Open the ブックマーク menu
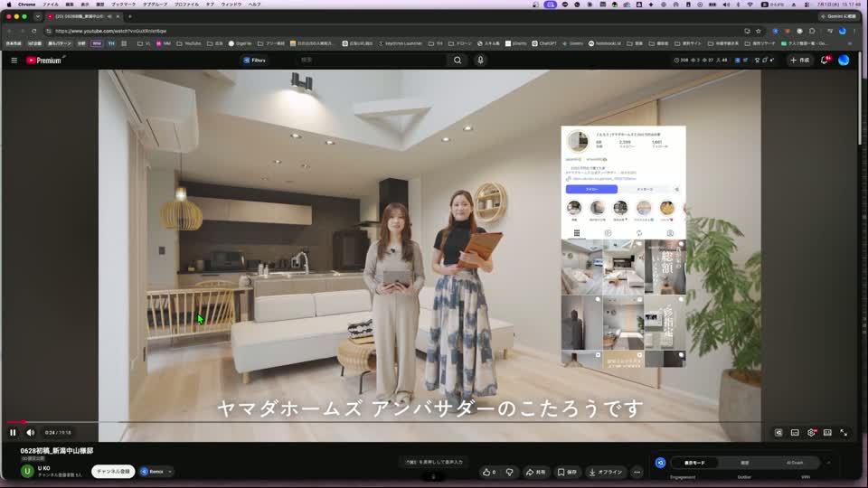 [124, 5]
